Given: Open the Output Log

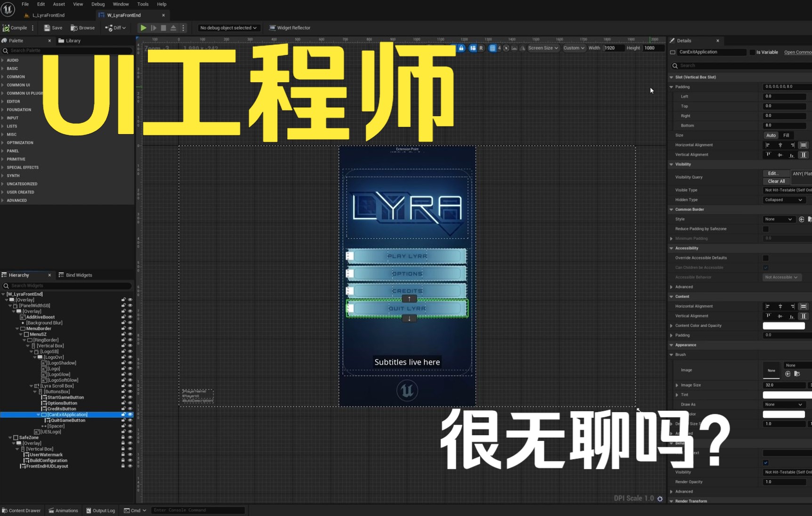Looking at the screenshot, I should click(x=101, y=510).
